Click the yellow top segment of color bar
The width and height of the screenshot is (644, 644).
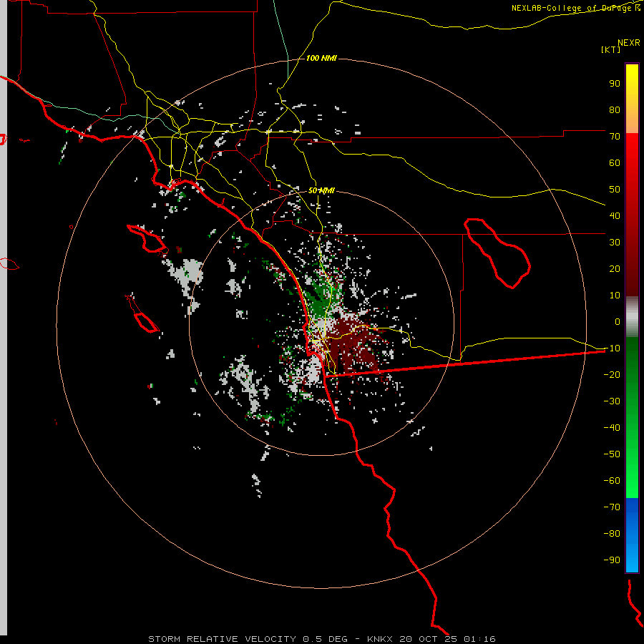[632, 99]
